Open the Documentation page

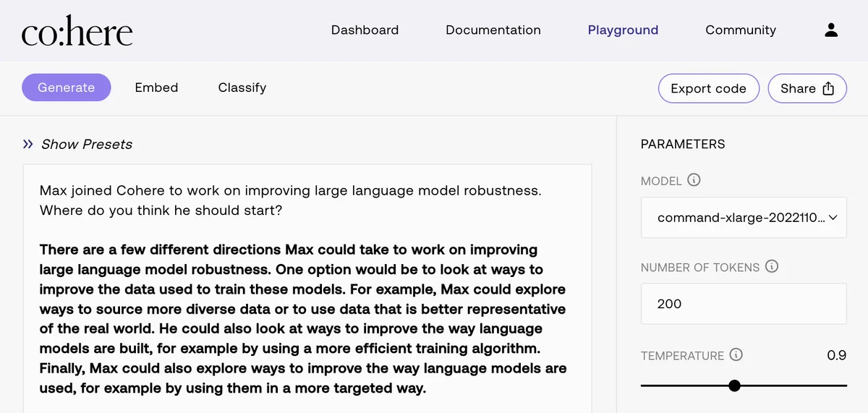point(493,30)
